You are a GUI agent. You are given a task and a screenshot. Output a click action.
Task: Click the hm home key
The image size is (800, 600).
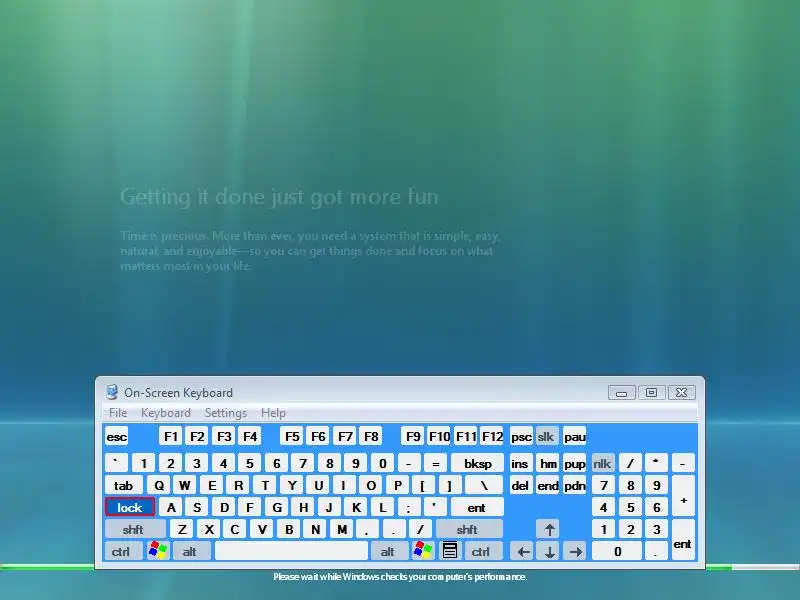[548, 463]
